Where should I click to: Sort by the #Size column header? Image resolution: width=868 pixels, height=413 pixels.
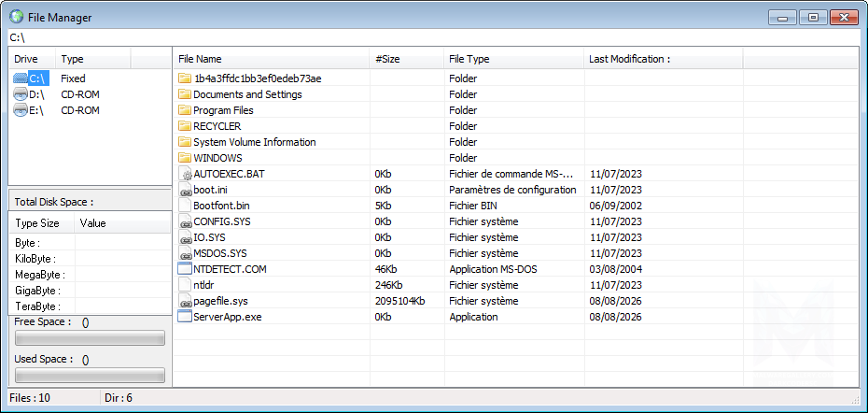pos(406,59)
